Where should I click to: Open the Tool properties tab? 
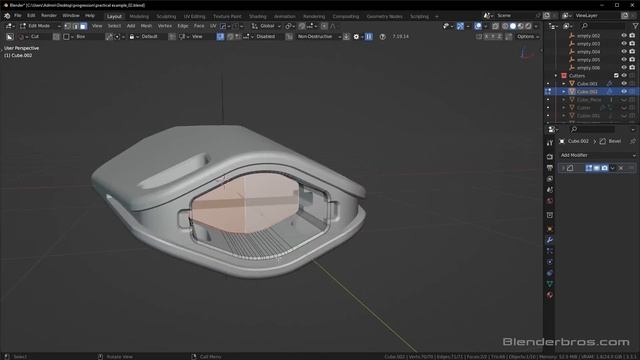[550, 143]
